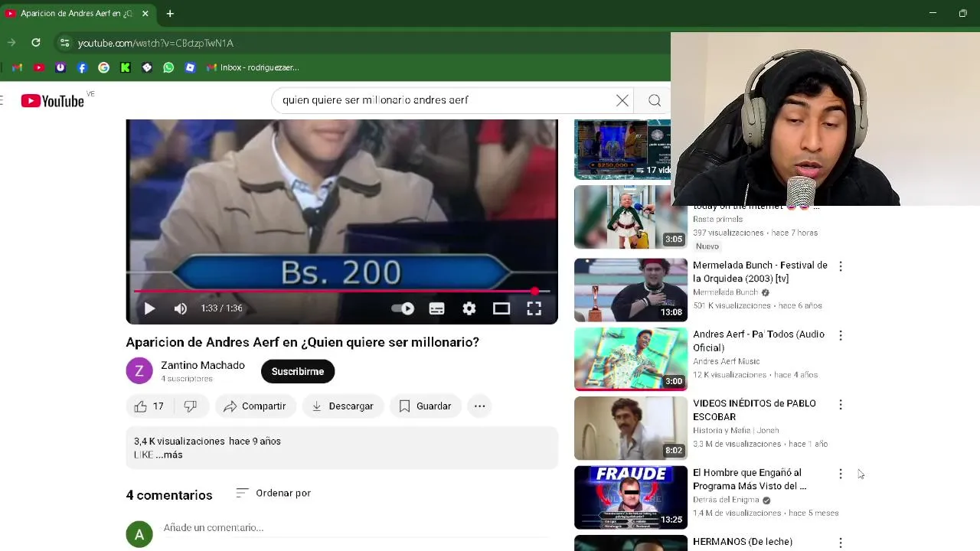980x551 pixels.
Task: Open more actions ellipsis under video
Action: [x=479, y=406]
